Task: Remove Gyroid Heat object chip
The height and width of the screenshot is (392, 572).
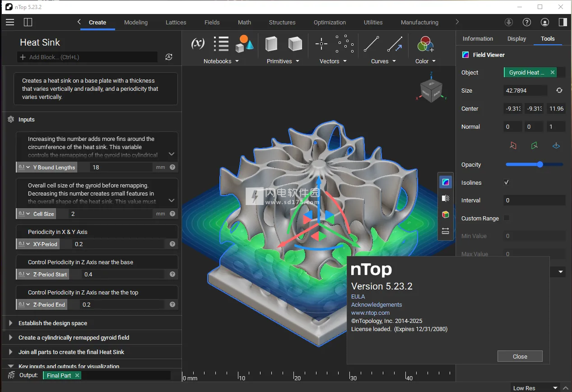Action: coord(553,72)
